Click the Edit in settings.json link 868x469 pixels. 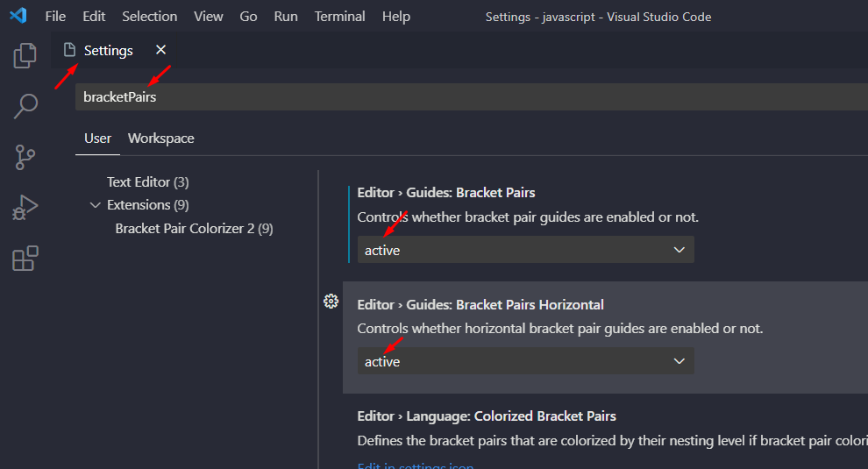pos(416,465)
